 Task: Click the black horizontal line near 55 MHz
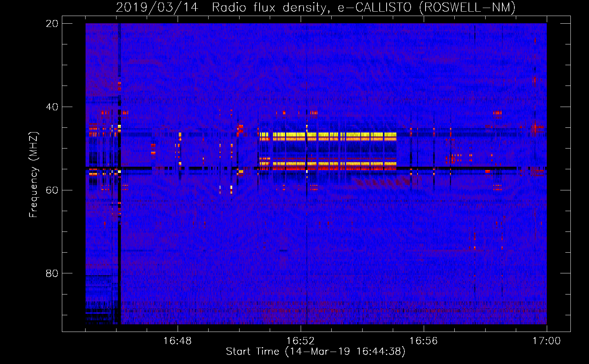[316, 168]
